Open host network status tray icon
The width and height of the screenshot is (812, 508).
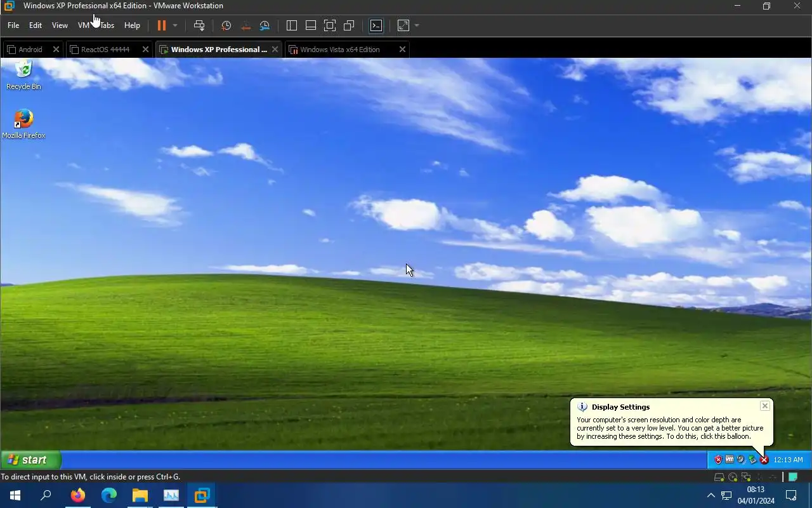726,495
